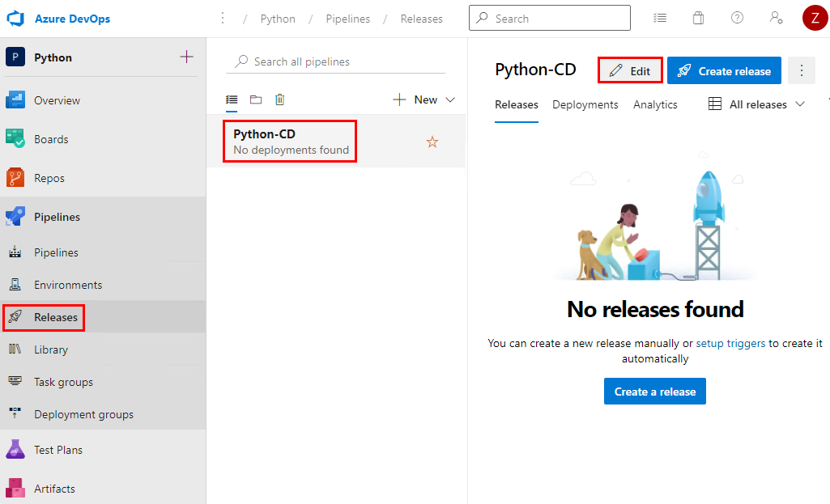Click the blue Create release button

pos(724,70)
